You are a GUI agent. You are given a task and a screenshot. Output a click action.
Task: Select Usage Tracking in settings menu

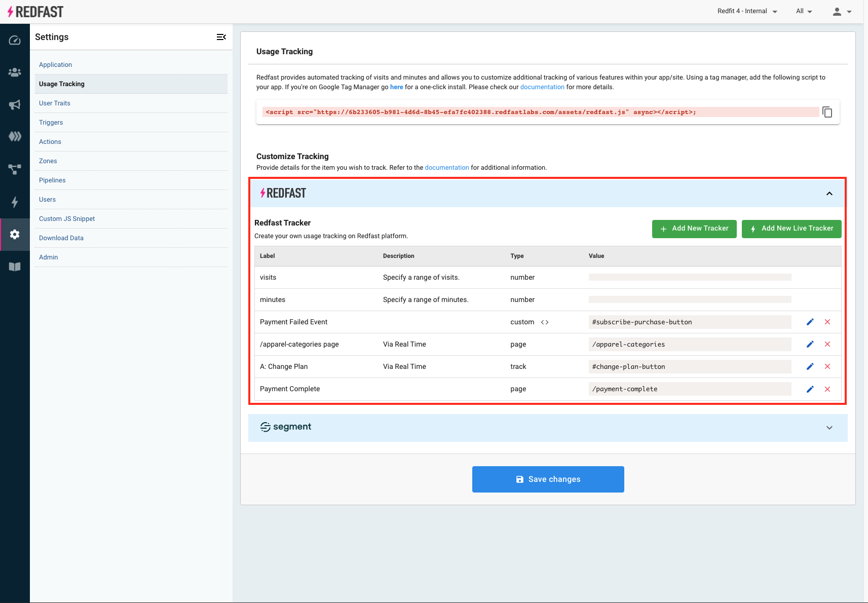[x=131, y=84]
